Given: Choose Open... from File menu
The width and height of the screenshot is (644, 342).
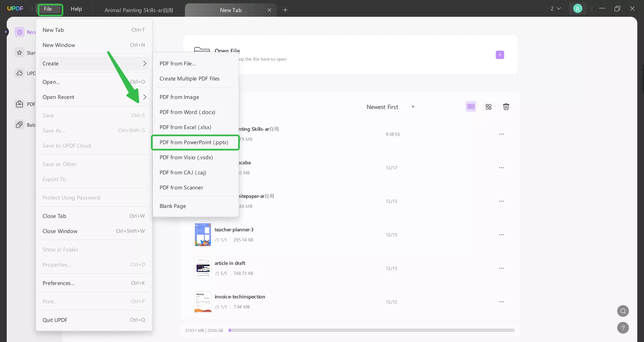Looking at the screenshot, I should 94,82.
